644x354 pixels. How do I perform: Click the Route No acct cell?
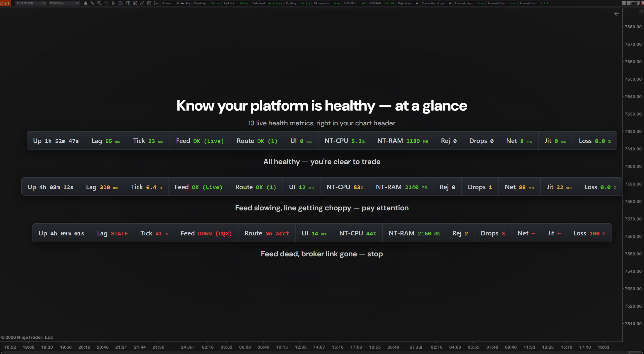[x=267, y=233]
